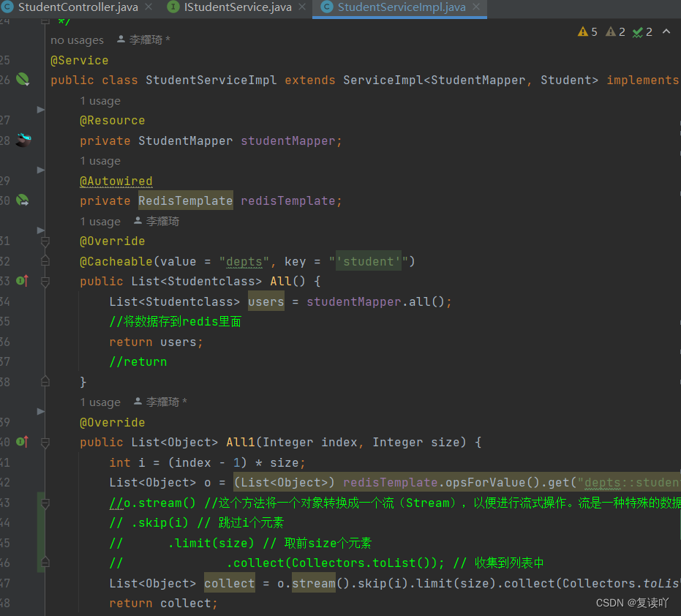
Task: Click the StudentServiceImpl class name
Action: pyautogui.click(x=211, y=80)
